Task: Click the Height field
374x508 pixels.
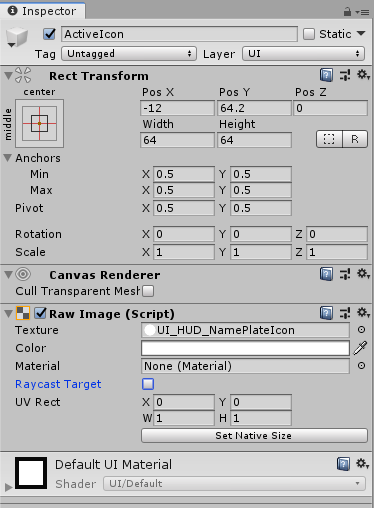Action: click(x=254, y=140)
